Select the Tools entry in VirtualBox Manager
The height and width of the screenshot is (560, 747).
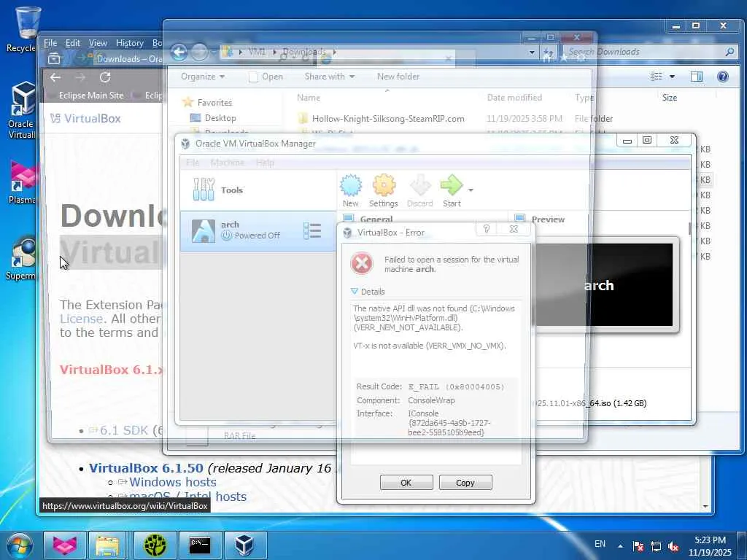[258, 190]
